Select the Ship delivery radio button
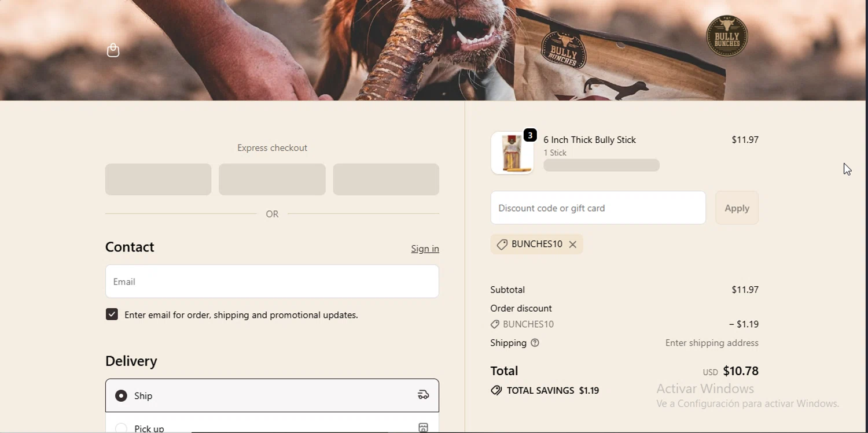This screenshot has height=433, width=868. coord(121,396)
